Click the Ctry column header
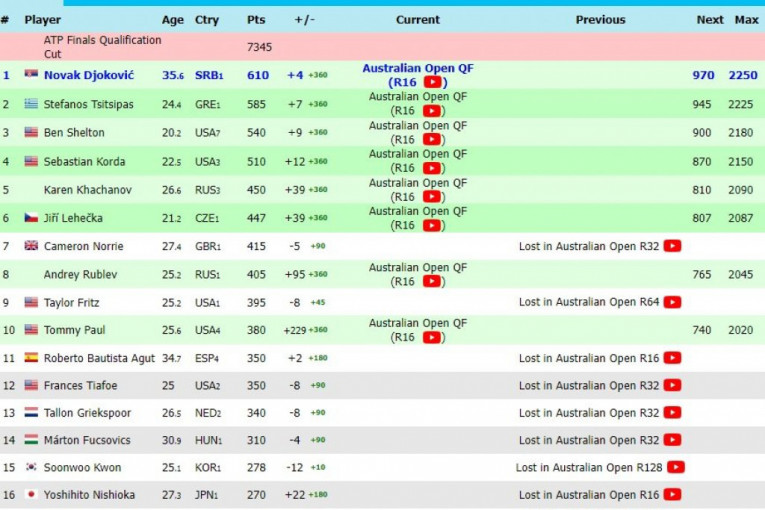Image resolution: width=765 pixels, height=510 pixels. coord(207,19)
